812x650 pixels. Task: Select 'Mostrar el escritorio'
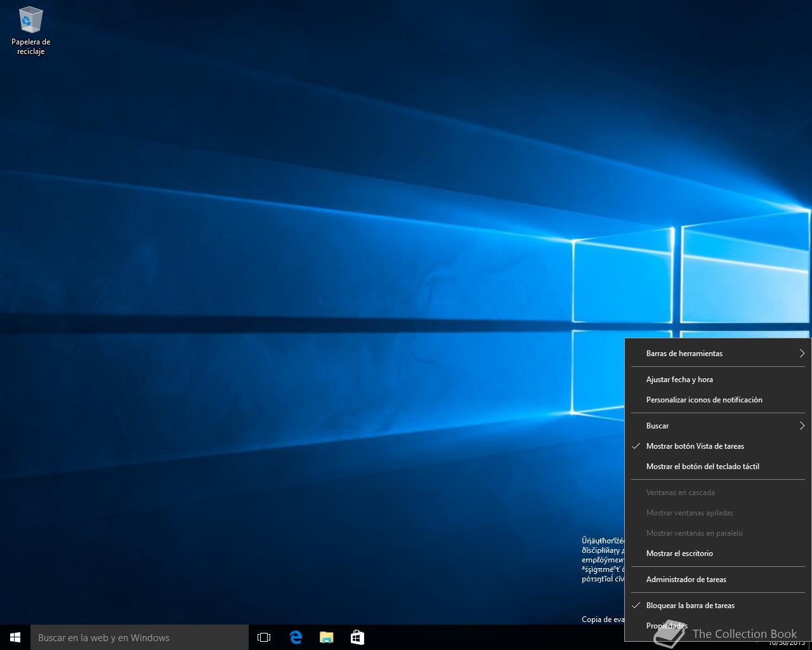pos(717,554)
